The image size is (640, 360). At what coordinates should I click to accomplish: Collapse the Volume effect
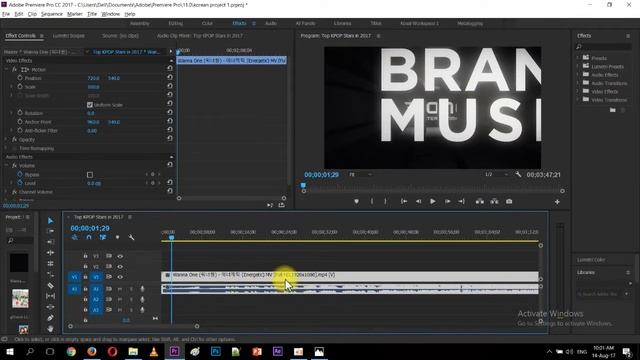click(x=7, y=165)
